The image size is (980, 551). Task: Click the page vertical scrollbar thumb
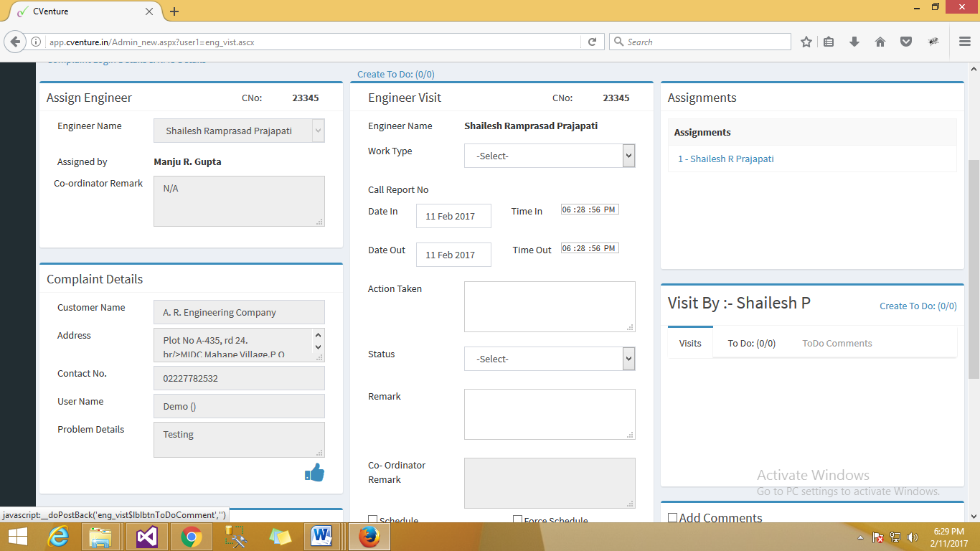[x=974, y=269]
